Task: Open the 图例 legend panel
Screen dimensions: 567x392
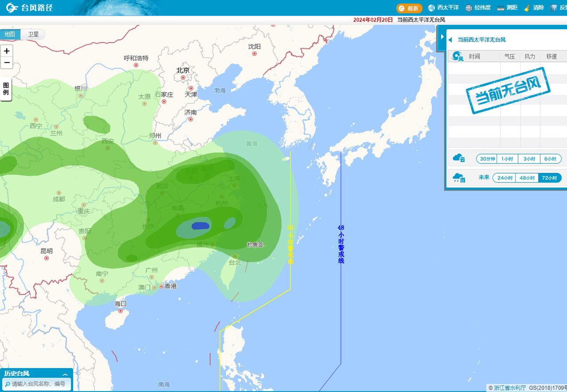Action: click(x=6, y=89)
